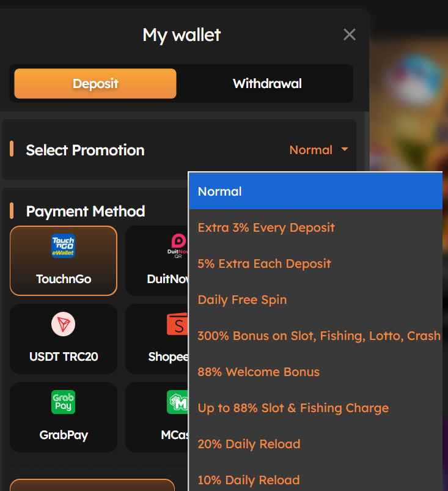Collapse the promotion dropdown arrow
This screenshot has width=448, height=491.
pyautogui.click(x=345, y=149)
